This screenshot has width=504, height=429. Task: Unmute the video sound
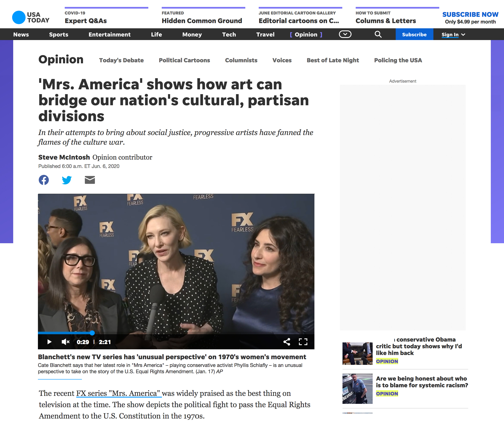65,342
